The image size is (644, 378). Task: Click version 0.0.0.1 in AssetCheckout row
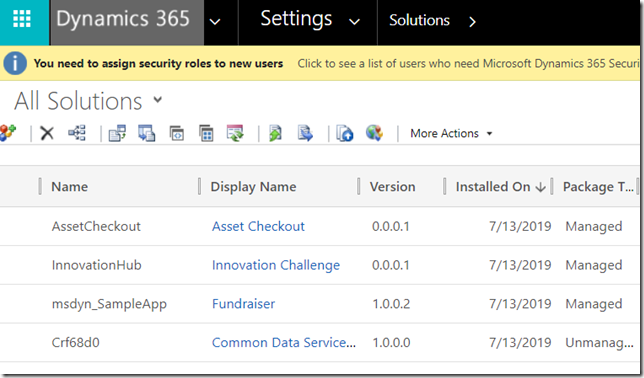[391, 226]
